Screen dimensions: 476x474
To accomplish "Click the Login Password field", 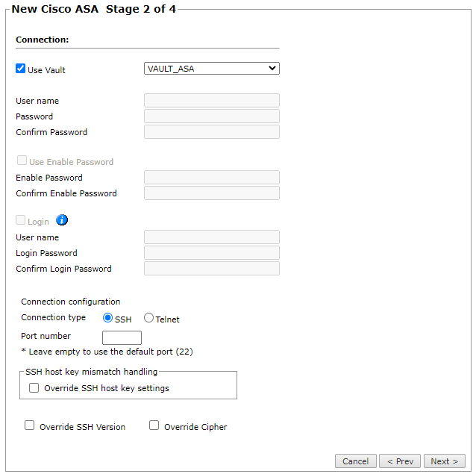I will [x=212, y=253].
